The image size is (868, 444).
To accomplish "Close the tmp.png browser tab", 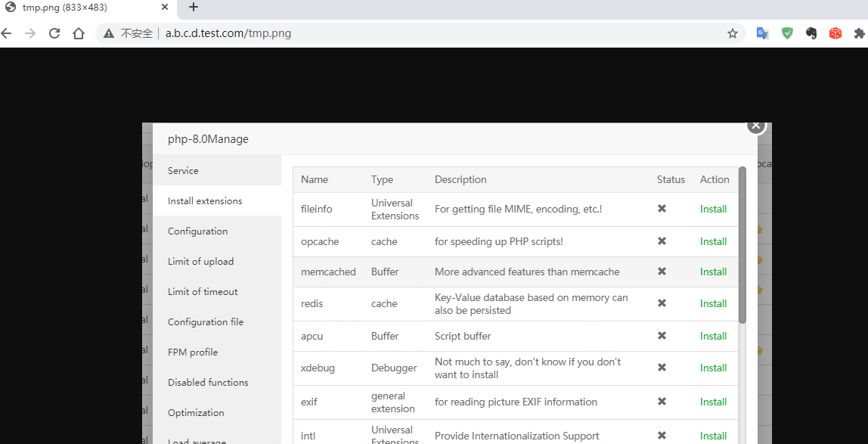I will click(165, 8).
